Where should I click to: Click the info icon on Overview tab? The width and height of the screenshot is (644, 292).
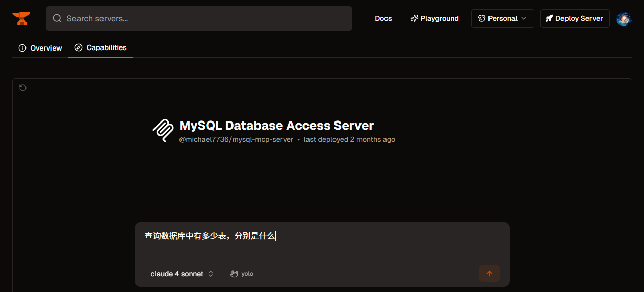[22, 48]
